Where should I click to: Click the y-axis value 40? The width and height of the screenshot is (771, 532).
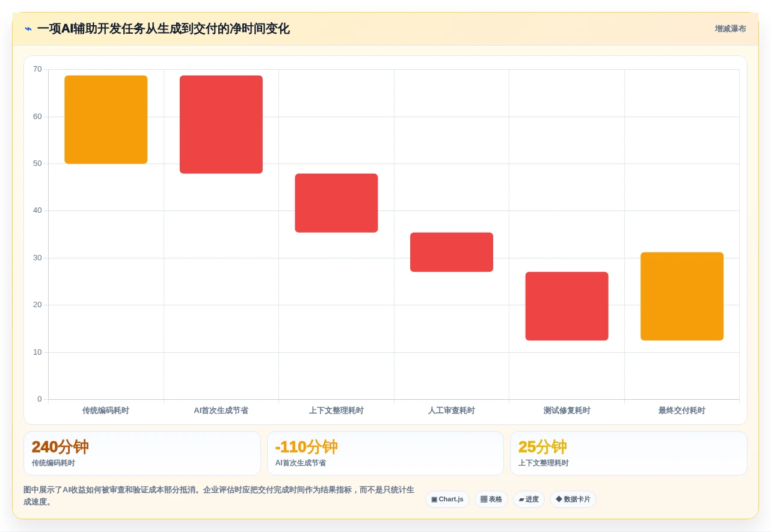(x=37, y=210)
